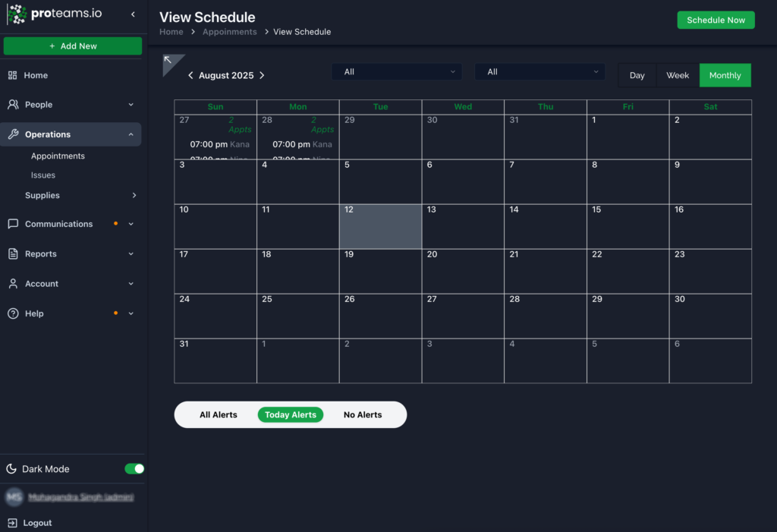The width and height of the screenshot is (777, 532).
Task: Switch calendar to Week view
Action: tap(677, 75)
